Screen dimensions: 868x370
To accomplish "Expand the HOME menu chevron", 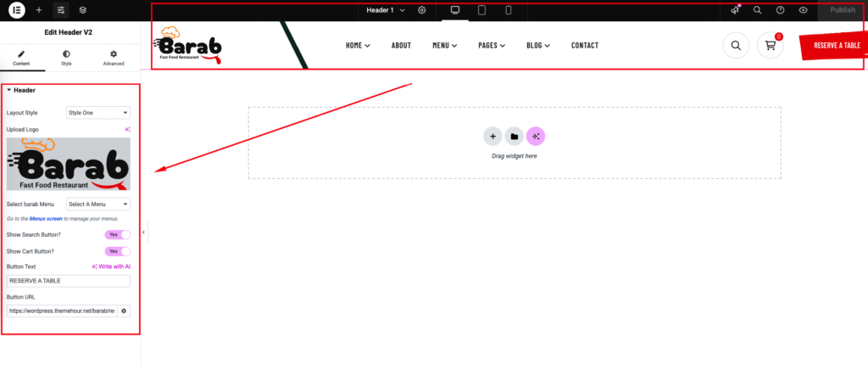I will pos(368,46).
